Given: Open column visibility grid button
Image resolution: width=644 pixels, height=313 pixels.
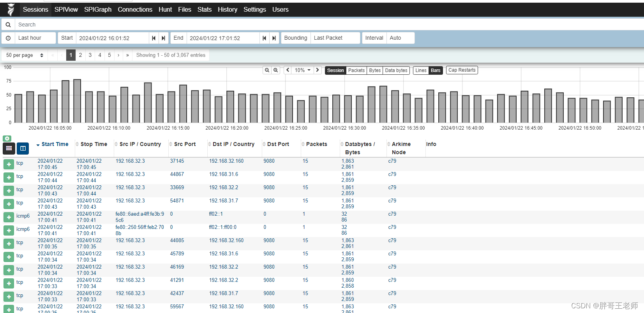Looking at the screenshot, I should [x=9, y=148].
